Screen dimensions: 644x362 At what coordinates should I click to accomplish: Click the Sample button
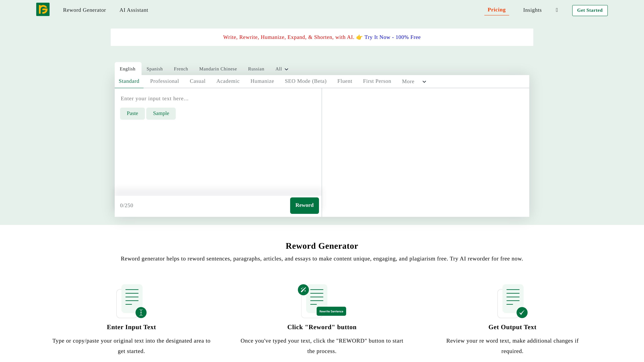[x=161, y=113]
